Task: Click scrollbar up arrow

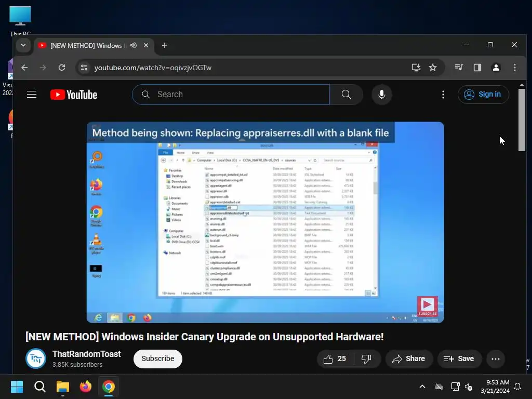Action: [x=522, y=85]
